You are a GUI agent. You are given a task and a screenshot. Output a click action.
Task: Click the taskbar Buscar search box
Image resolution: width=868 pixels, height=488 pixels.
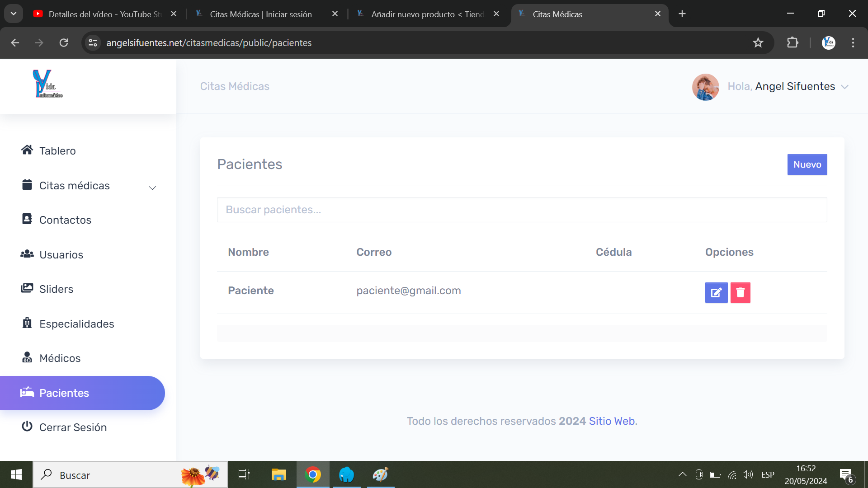point(130,475)
